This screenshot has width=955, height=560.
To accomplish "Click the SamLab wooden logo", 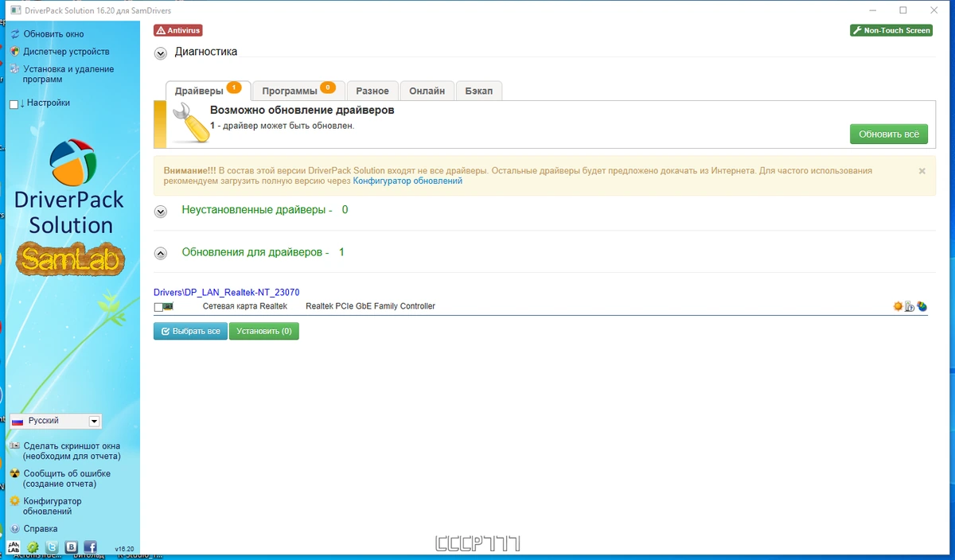I will point(71,260).
